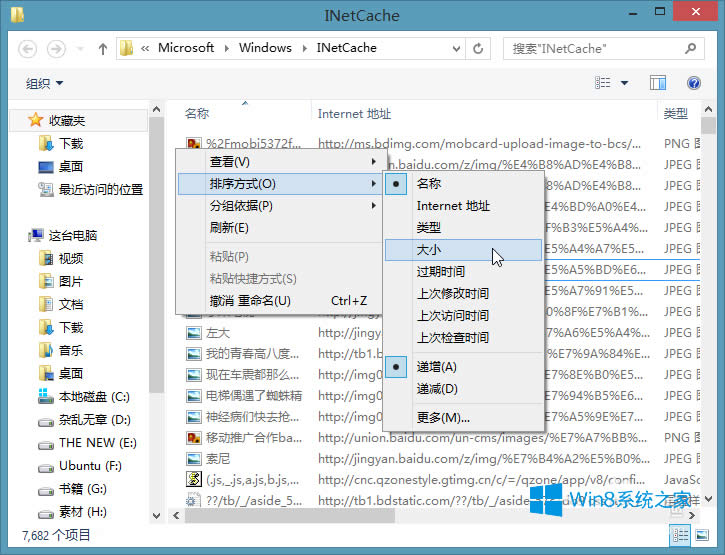Viewport: 725px width, 555px height.
Task: Sort by 上次检查时间 option
Action: tap(463, 338)
